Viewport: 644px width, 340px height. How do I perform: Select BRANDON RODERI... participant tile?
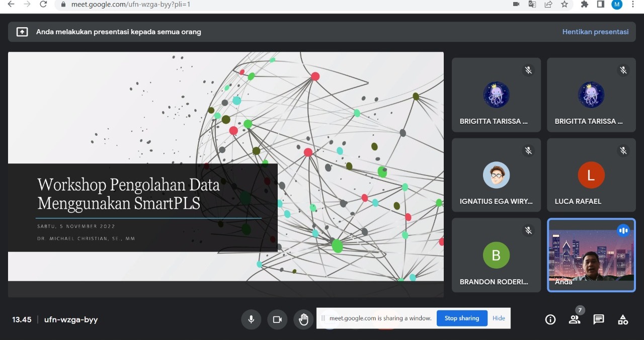click(496, 255)
